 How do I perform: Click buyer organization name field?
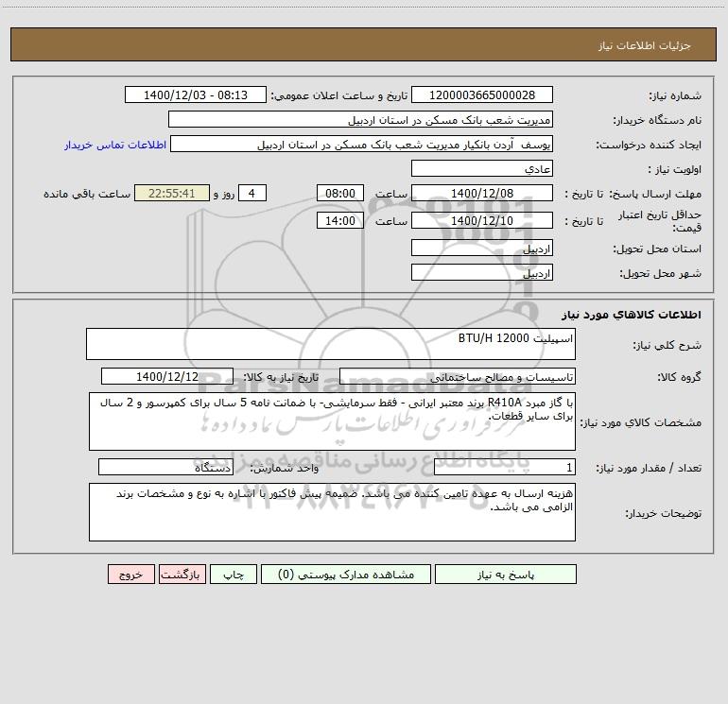[360, 119]
